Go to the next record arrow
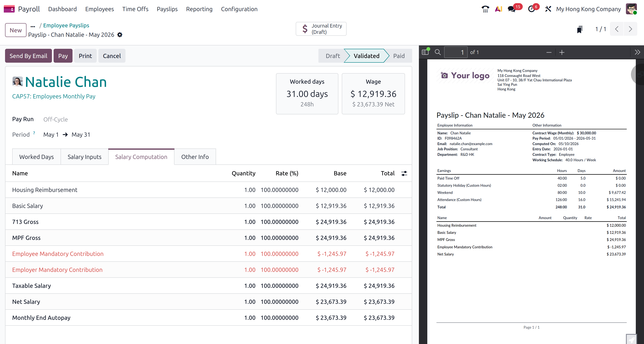Viewport: 644px width, 344px height. click(631, 29)
